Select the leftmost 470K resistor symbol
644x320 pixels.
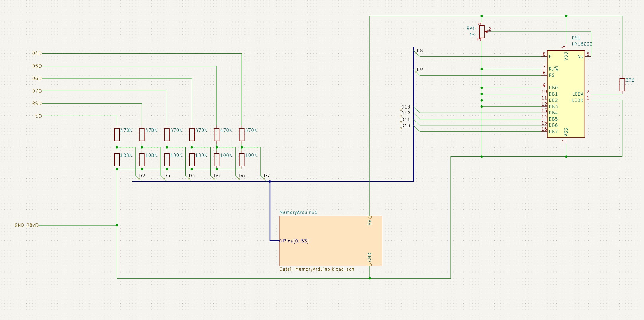(x=117, y=134)
